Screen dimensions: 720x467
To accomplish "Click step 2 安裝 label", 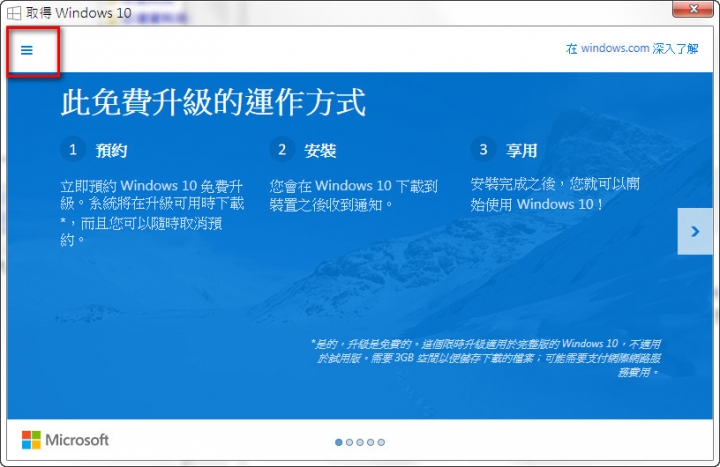I will 320,150.
